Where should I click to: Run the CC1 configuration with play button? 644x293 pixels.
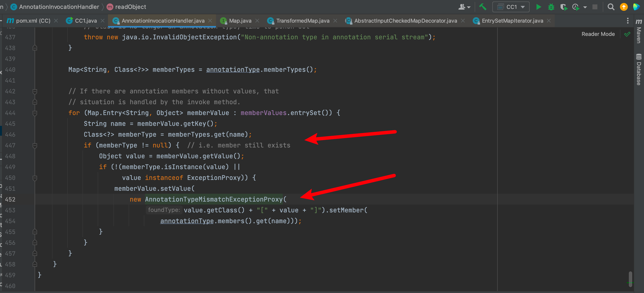click(538, 7)
